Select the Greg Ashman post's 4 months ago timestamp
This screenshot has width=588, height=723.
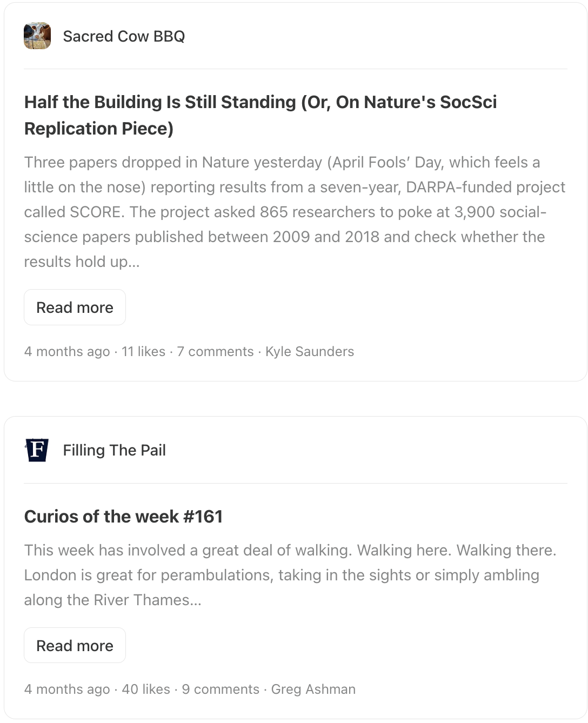(x=67, y=689)
